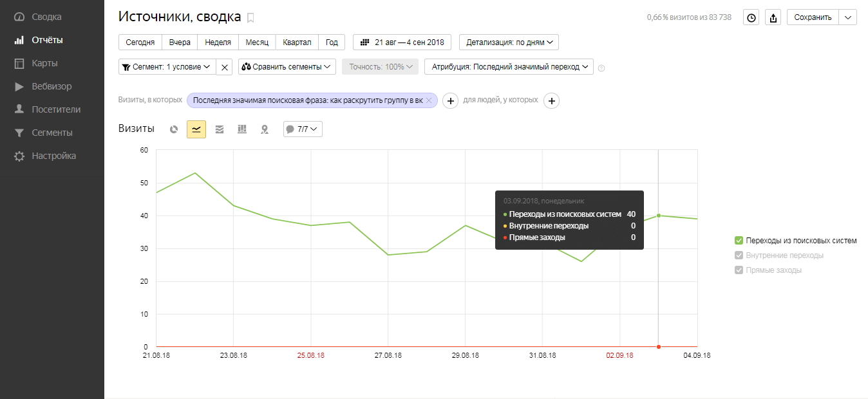The height and width of the screenshot is (399, 868).
Task: Open Сравнить сегменты dropdown
Action: click(x=287, y=67)
